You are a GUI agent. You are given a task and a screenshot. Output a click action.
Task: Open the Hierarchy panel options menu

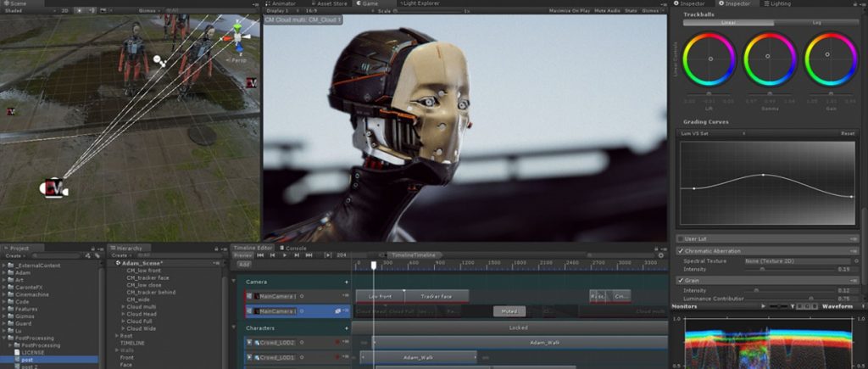(224, 249)
